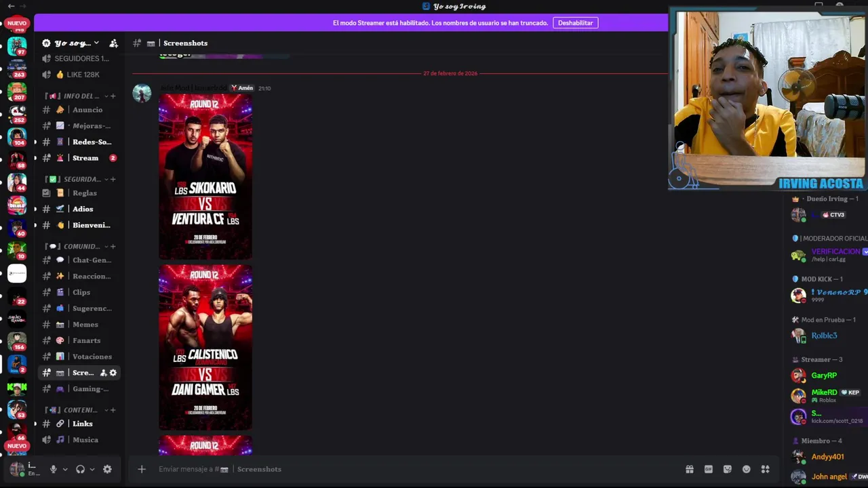Open the Chat-Gen channel

coord(80,260)
